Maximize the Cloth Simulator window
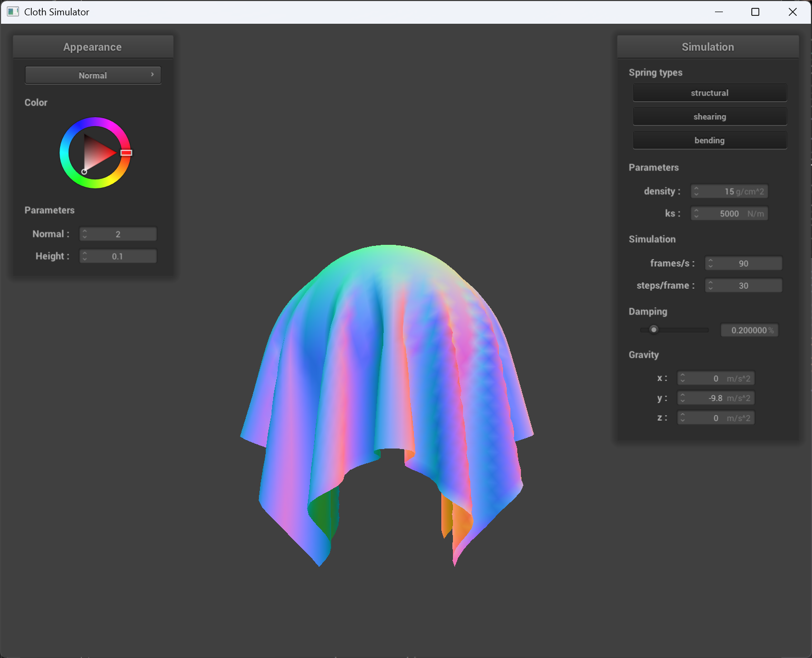Image resolution: width=812 pixels, height=658 pixels. tap(755, 12)
